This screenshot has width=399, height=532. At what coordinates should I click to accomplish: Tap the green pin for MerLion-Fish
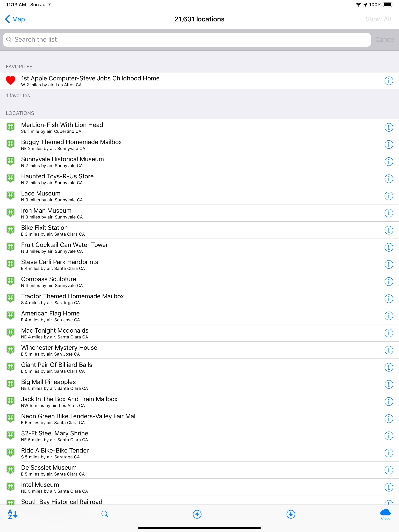point(11,127)
